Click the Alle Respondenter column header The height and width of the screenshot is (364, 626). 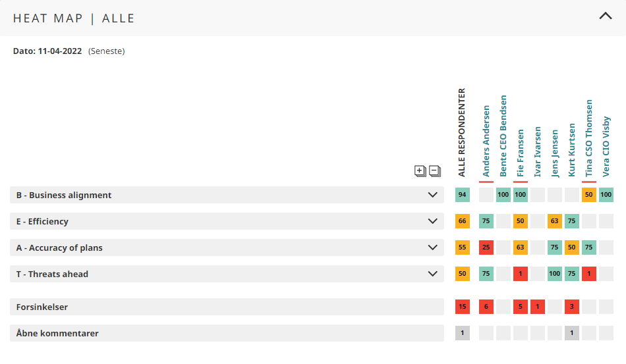[462, 132]
